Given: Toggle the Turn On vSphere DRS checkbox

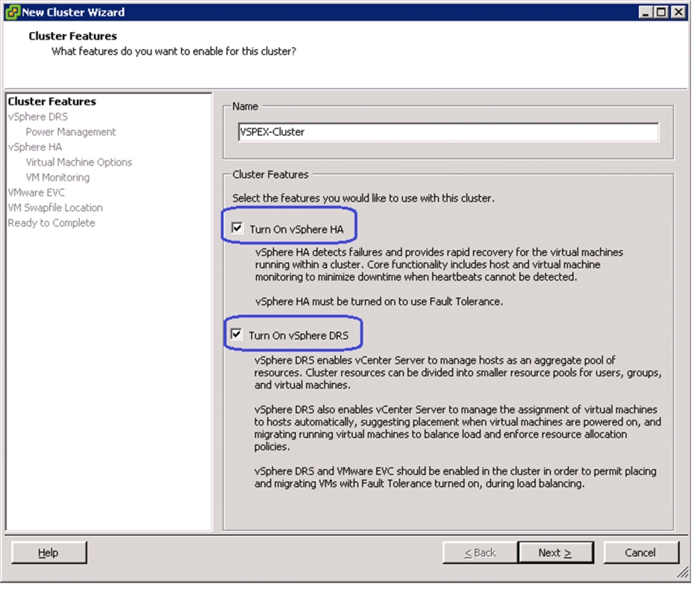Looking at the screenshot, I should (236, 334).
